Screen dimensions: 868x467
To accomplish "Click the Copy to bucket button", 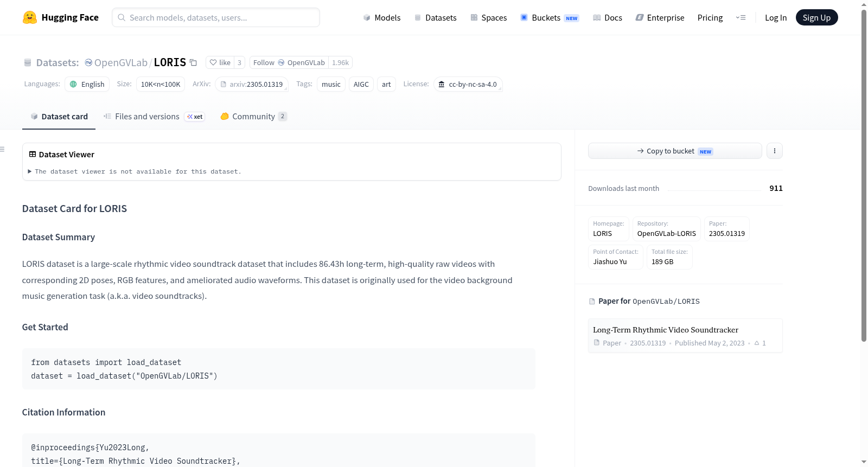I will tap(675, 151).
